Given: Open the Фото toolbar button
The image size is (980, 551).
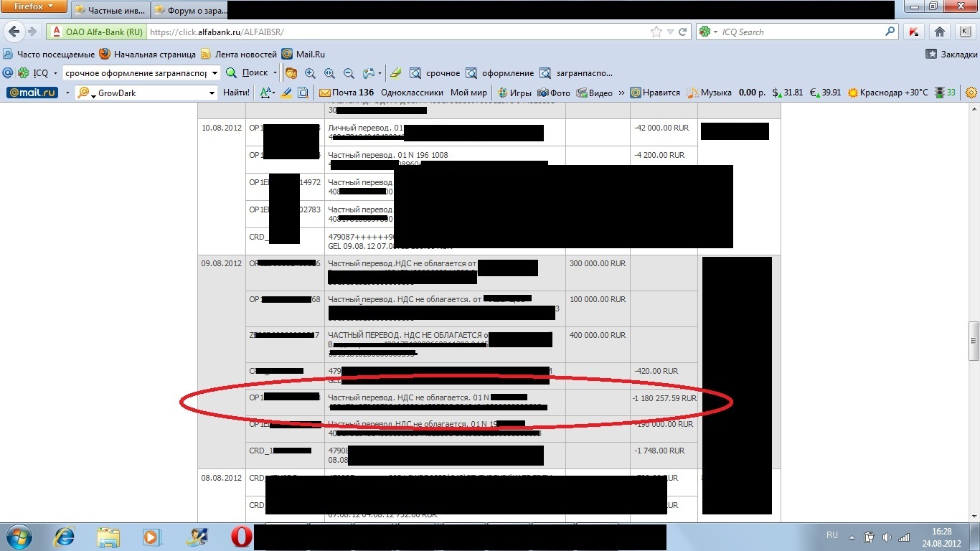Looking at the screenshot, I should point(554,93).
